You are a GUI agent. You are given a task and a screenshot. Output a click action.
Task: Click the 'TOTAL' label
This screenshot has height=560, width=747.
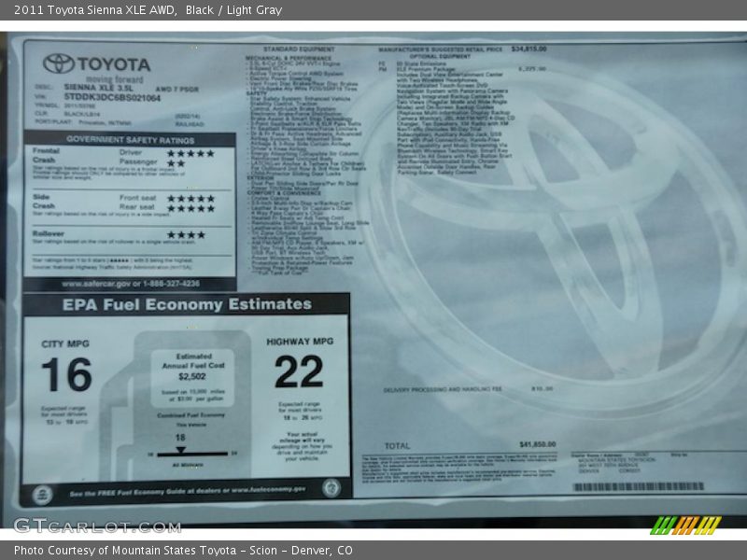click(397, 446)
